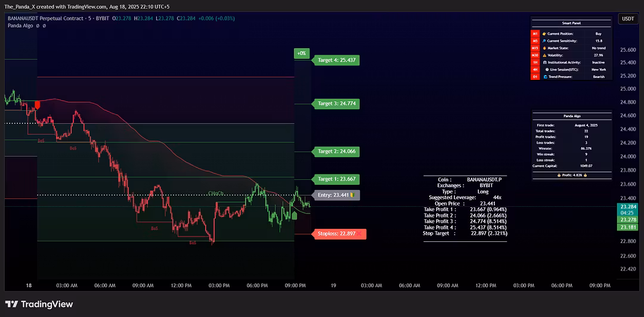The width and height of the screenshot is (644, 317).
Task: Select the Target 4: 25.437 label
Action: (x=337, y=60)
